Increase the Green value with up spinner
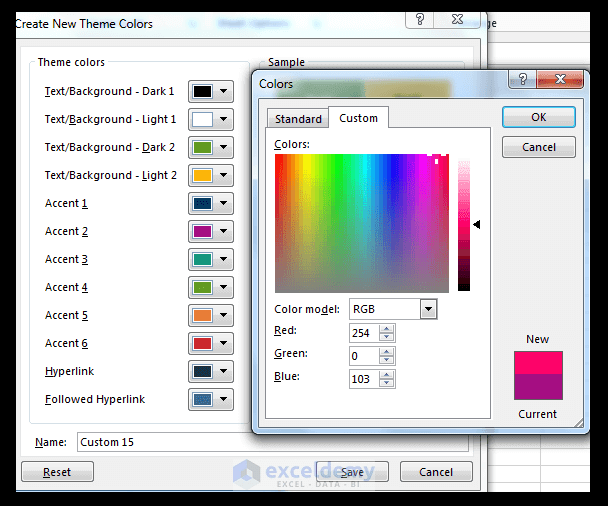 387,352
